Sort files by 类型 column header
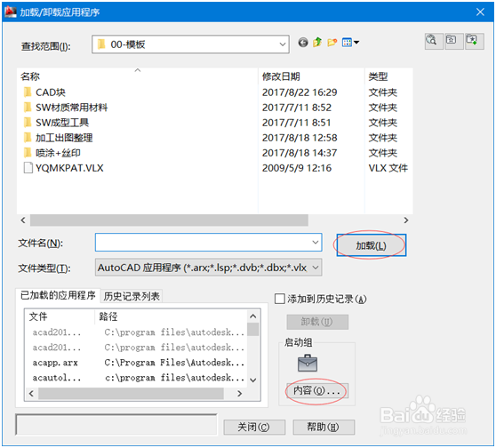496x448 pixels. click(x=388, y=76)
